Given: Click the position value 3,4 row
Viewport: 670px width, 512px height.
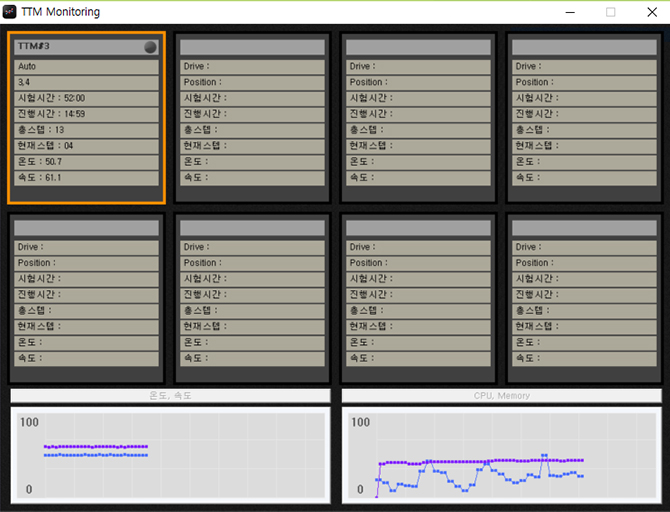Looking at the screenshot, I should (86, 82).
